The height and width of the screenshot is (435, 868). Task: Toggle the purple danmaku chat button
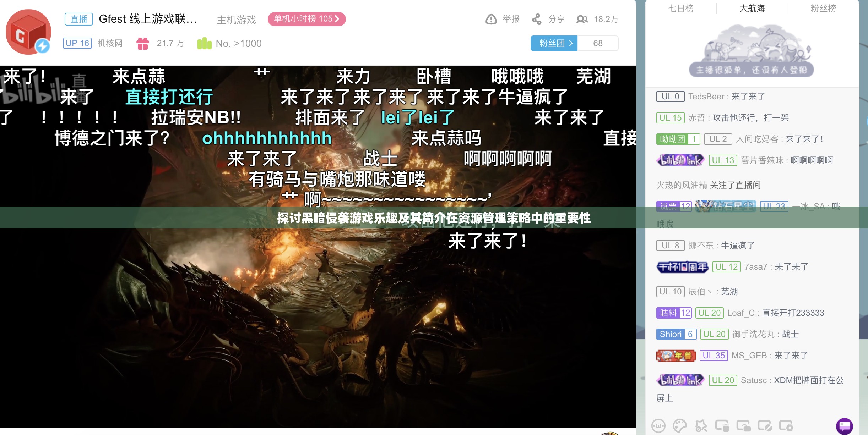[x=845, y=427]
